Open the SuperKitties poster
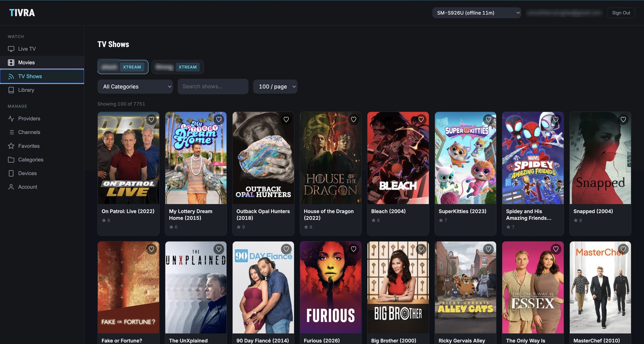Image resolution: width=644 pixels, height=344 pixels. pyautogui.click(x=466, y=158)
